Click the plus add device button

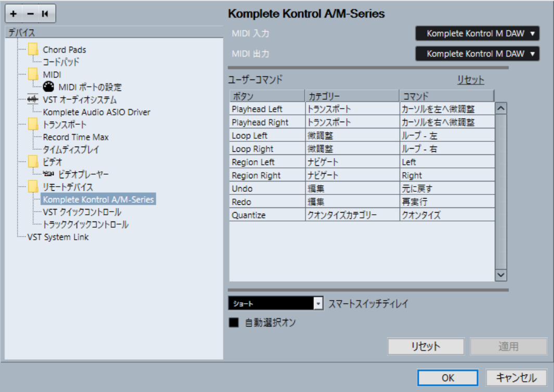coord(14,14)
